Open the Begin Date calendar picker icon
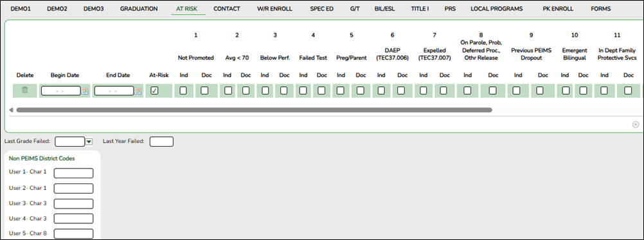The image size is (644, 240). 85,91
